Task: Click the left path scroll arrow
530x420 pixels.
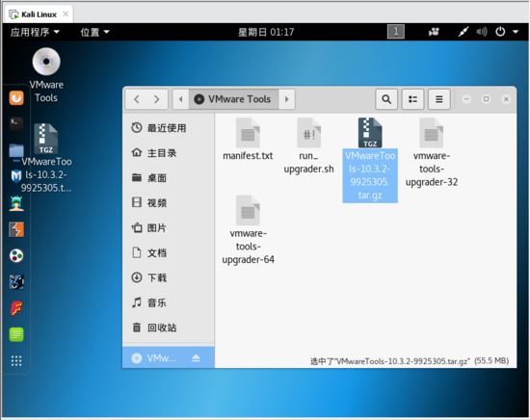Action: coord(181,99)
